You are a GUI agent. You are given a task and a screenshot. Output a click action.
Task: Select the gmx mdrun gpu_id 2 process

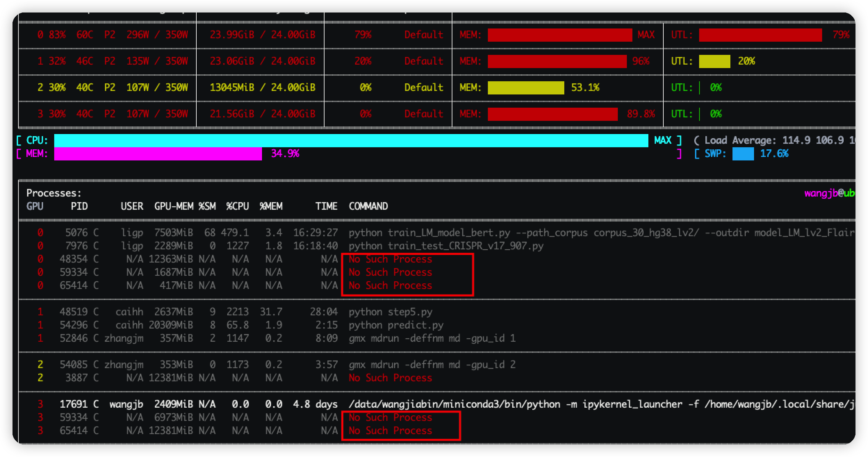coord(432,365)
